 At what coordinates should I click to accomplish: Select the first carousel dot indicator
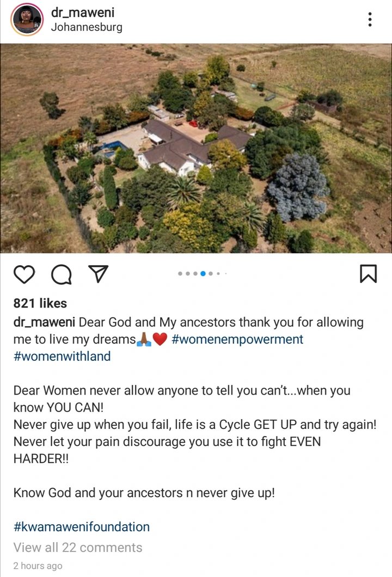(x=180, y=273)
